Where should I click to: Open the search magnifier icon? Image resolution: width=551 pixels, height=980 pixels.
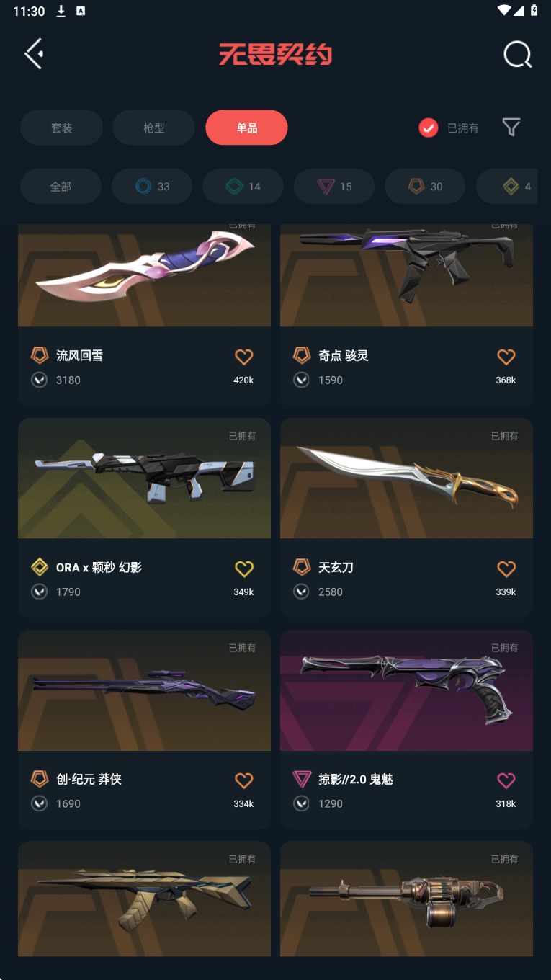pos(518,54)
